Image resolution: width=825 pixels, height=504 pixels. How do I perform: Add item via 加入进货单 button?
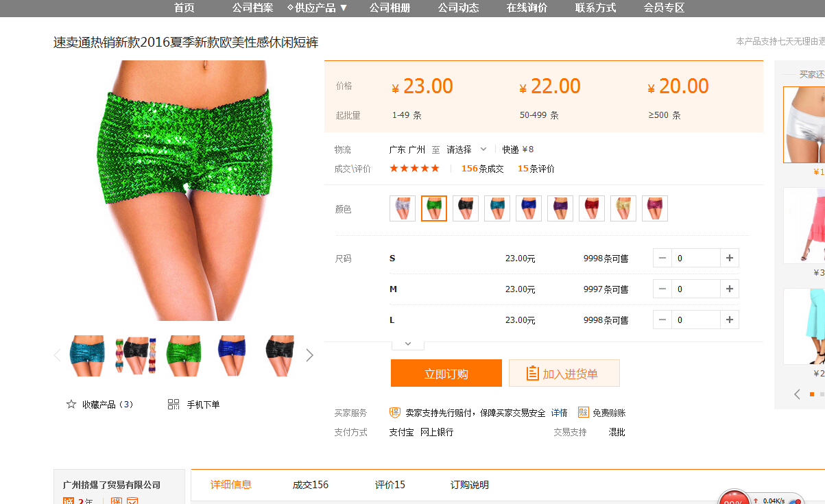point(564,374)
